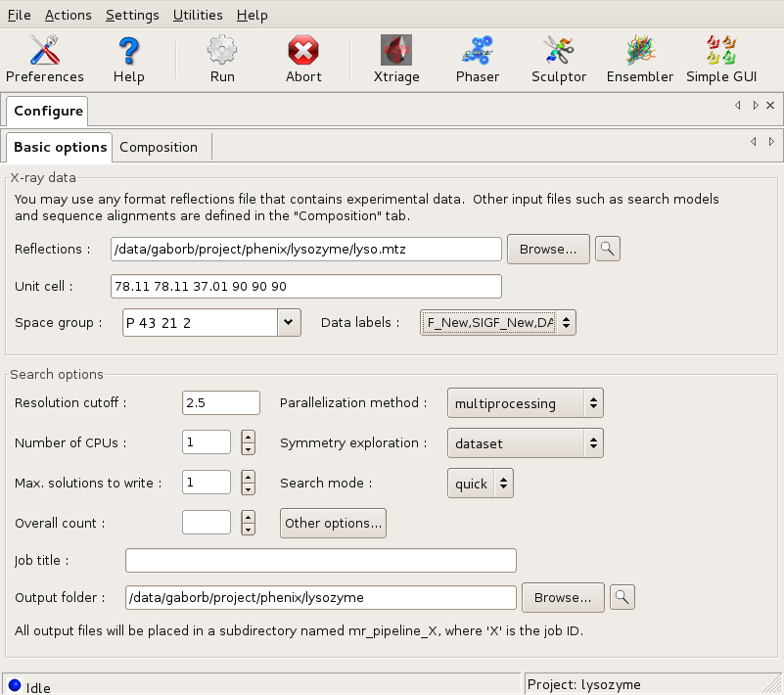The height and width of the screenshot is (695, 784).
Task: Open the Ensembler tool
Action: coord(640,59)
